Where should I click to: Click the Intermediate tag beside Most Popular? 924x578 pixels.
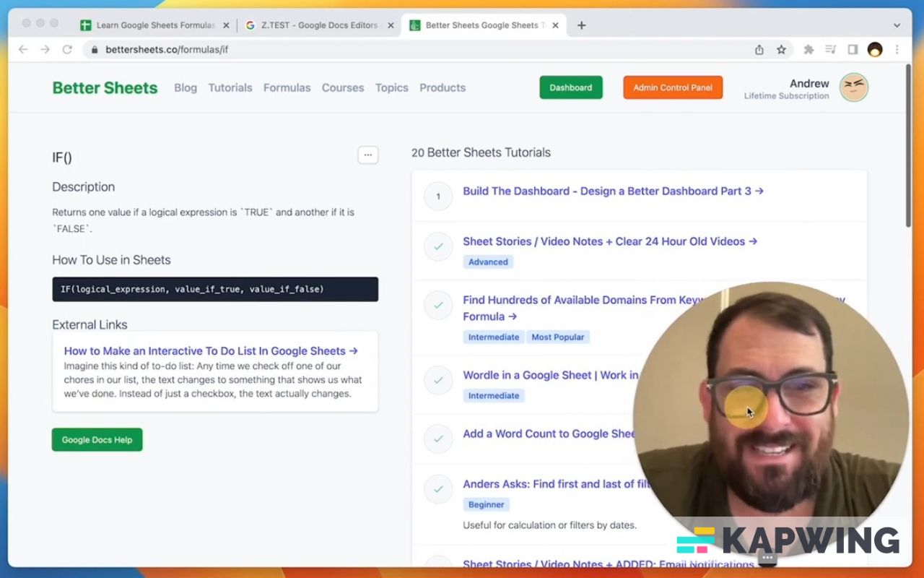tap(494, 337)
